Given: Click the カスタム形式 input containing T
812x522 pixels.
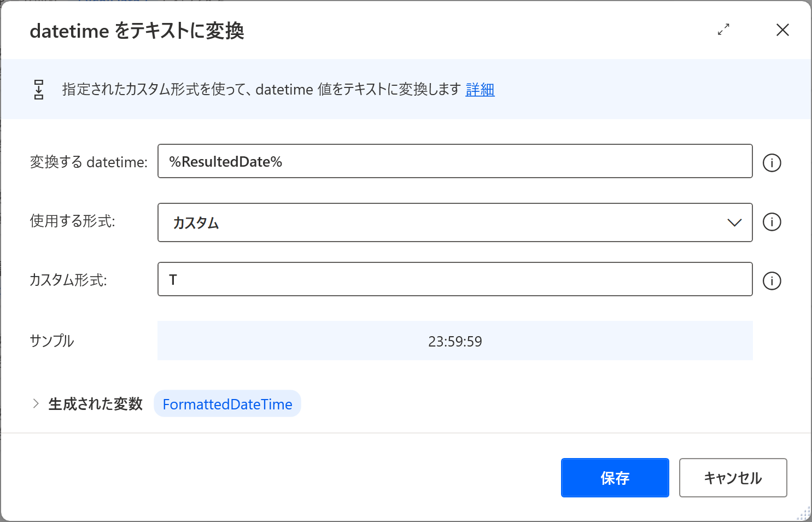Looking at the screenshot, I should [455, 279].
